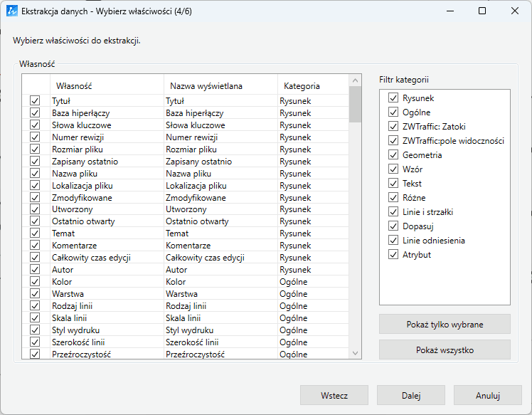The image size is (532, 415).
Task: Uncheck Ogólne category filter
Action: (x=393, y=112)
